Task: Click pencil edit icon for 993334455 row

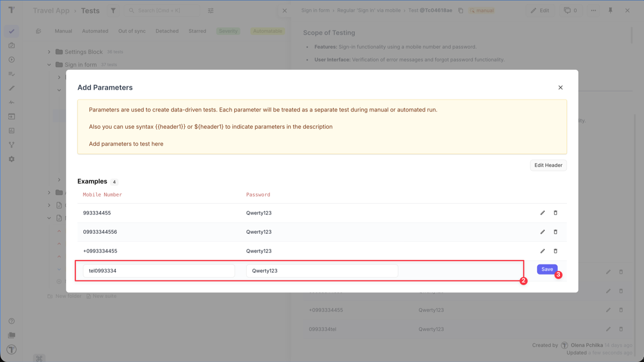Action: click(542, 213)
